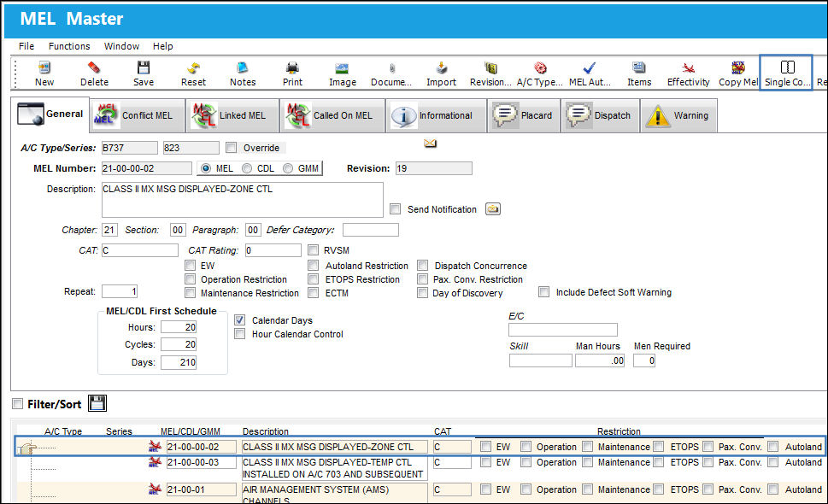Open the Help menu

162,46
